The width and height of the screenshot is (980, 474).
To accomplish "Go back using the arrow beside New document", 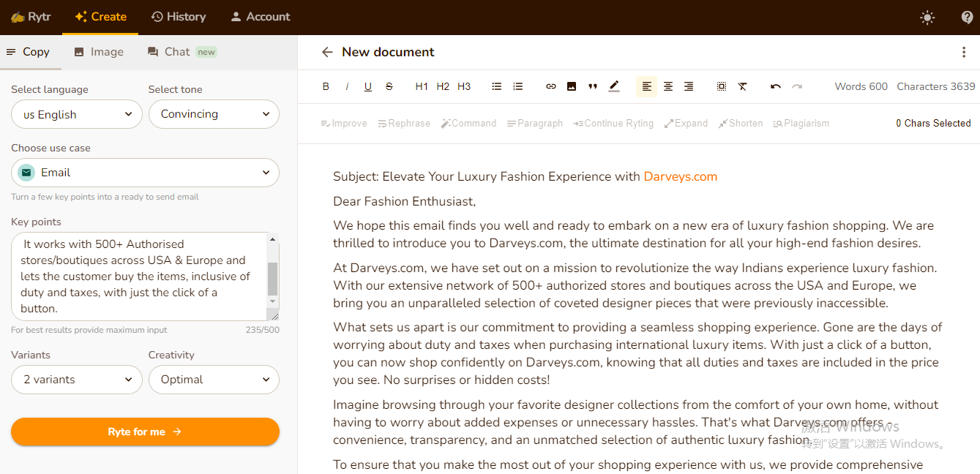I will (327, 52).
